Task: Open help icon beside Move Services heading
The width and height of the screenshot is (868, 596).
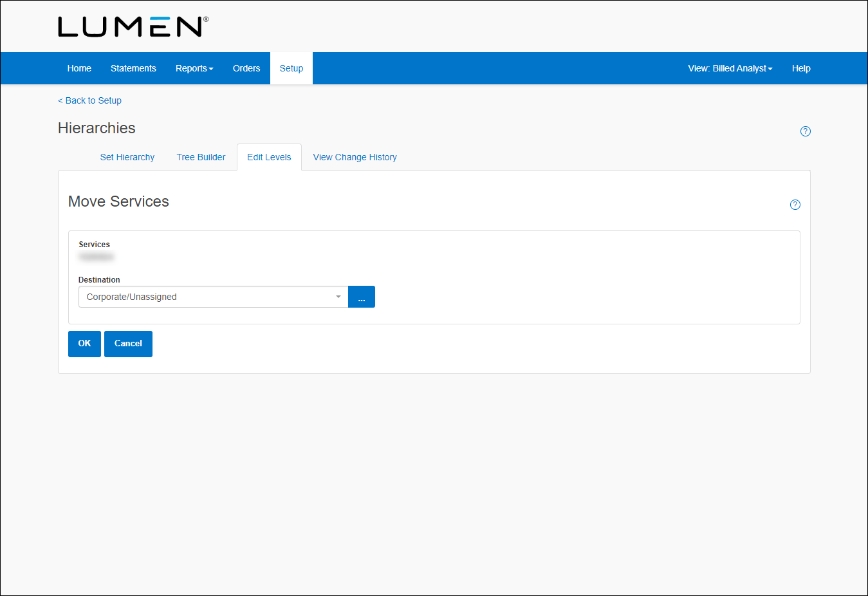Action: point(795,205)
